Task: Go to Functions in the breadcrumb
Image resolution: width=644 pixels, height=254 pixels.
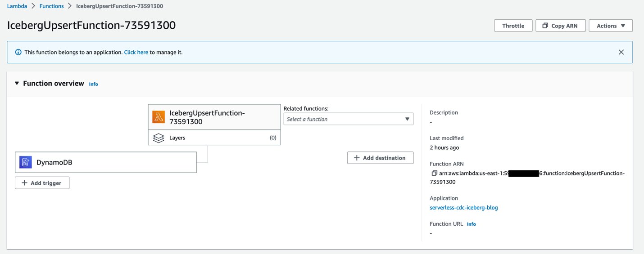Action: click(51, 6)
